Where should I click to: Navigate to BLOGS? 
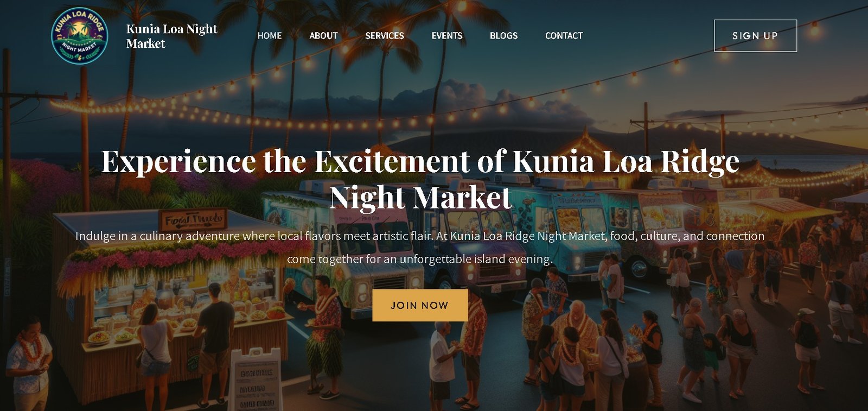(503, 36)
